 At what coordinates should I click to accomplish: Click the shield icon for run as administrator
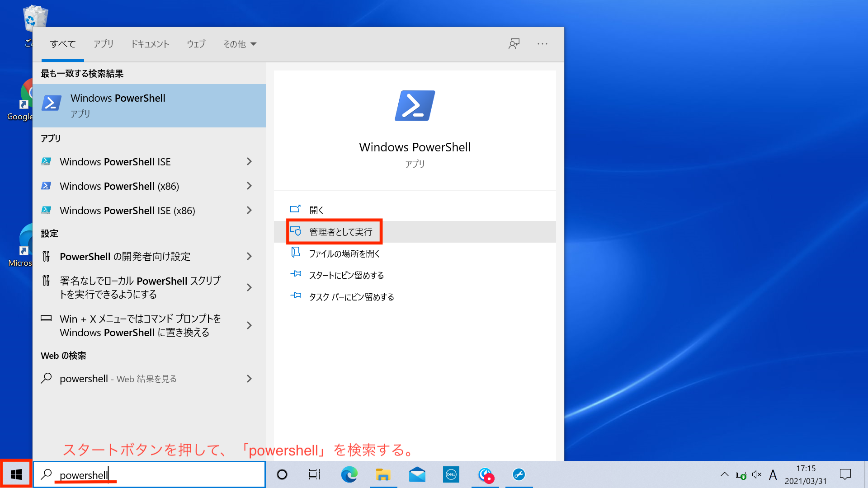(296, 231)
